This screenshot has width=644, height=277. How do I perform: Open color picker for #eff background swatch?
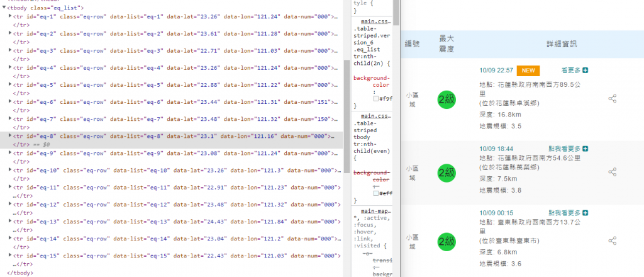click(x=375, y=193)
